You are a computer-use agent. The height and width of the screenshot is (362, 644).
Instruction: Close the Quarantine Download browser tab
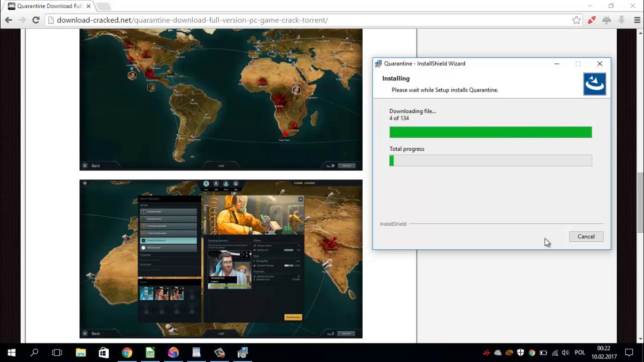[x=88, y=6]
